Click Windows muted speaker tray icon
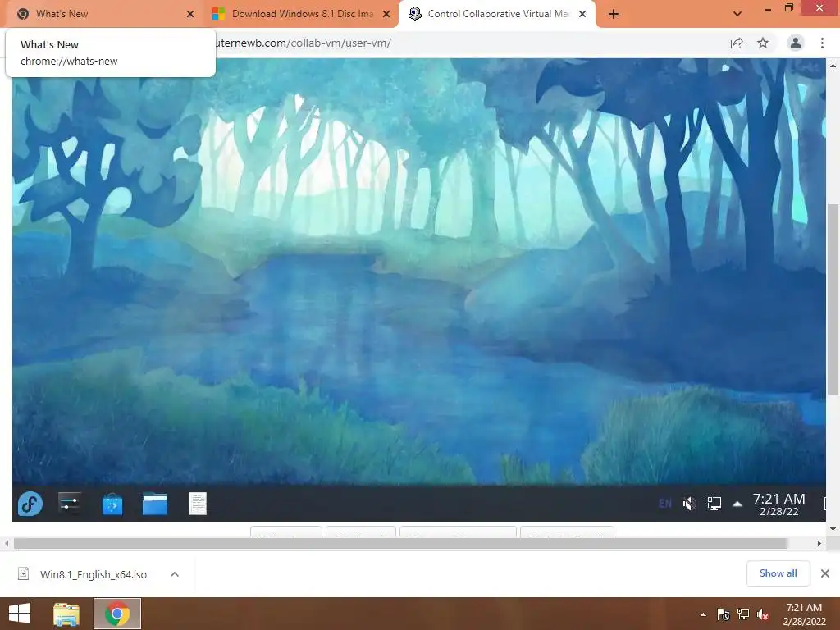The height and width of the screenshot is (630, 840). 763,614
